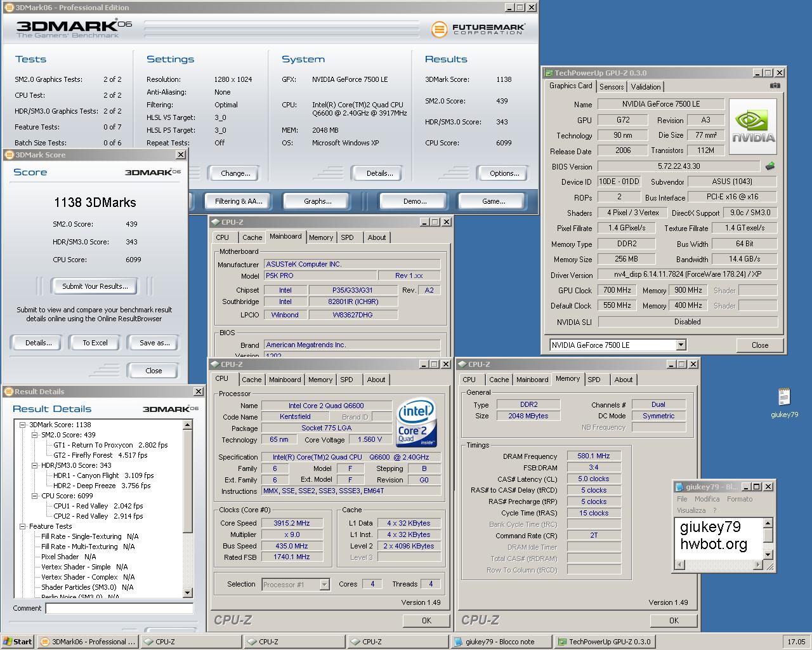This screenshot has width=812, height=650.
Task: Click the Notepad horizontal scrollbar right arrow
Action: 757,564
